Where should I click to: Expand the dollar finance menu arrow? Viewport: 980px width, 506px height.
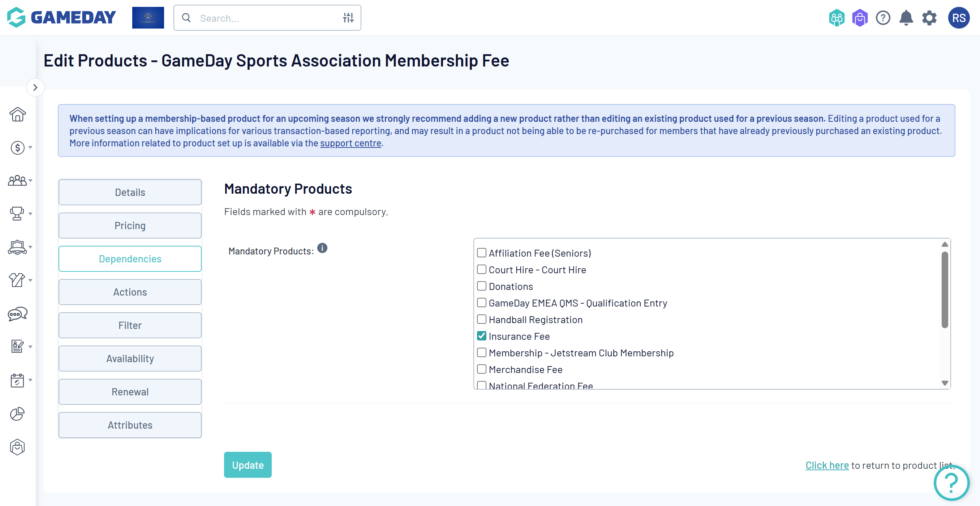[30, 147]
